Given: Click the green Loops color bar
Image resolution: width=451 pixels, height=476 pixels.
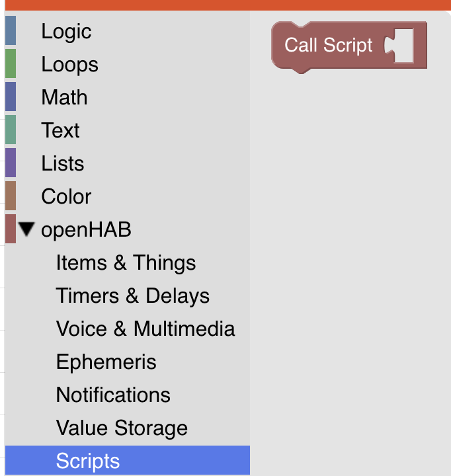Looking at the screenshot, I should pos(11,64).
